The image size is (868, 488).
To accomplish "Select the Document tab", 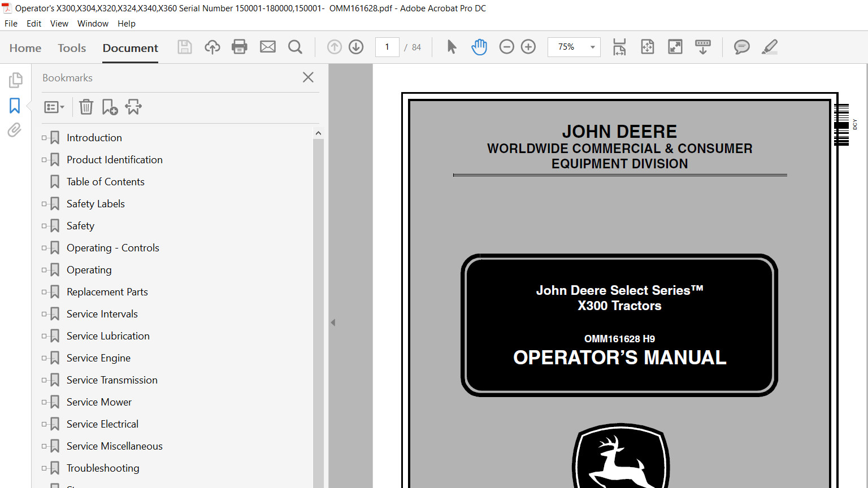I will coord(131,48).
